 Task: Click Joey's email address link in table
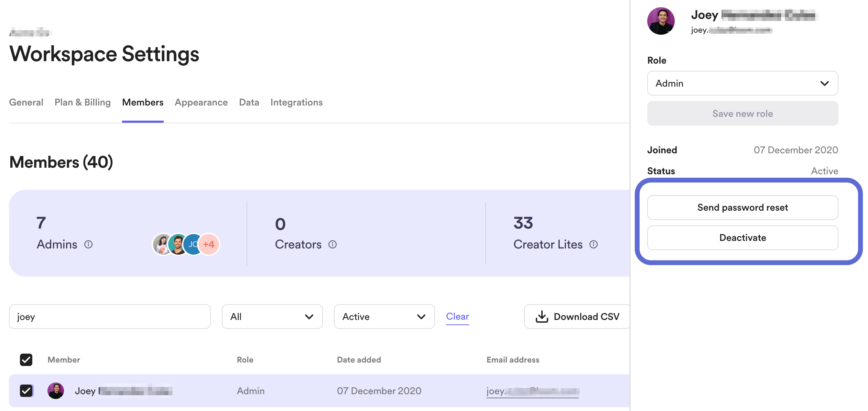pos(532,391)
